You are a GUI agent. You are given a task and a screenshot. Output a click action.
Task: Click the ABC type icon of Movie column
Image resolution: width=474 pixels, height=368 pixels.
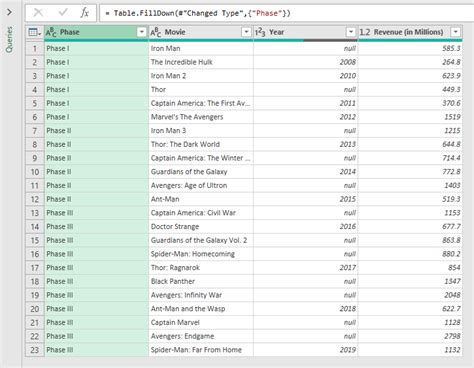156,32
